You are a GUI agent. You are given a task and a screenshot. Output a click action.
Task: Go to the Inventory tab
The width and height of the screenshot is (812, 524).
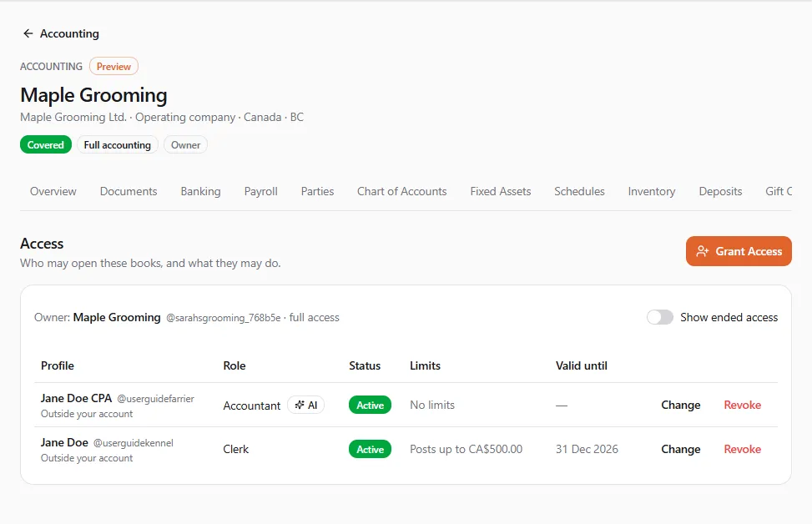652,192
